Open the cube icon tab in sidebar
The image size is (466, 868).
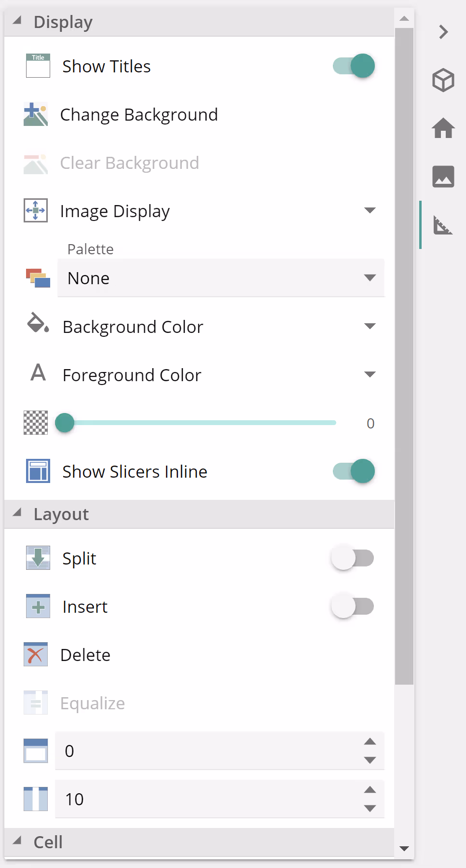tap(443, 80)
